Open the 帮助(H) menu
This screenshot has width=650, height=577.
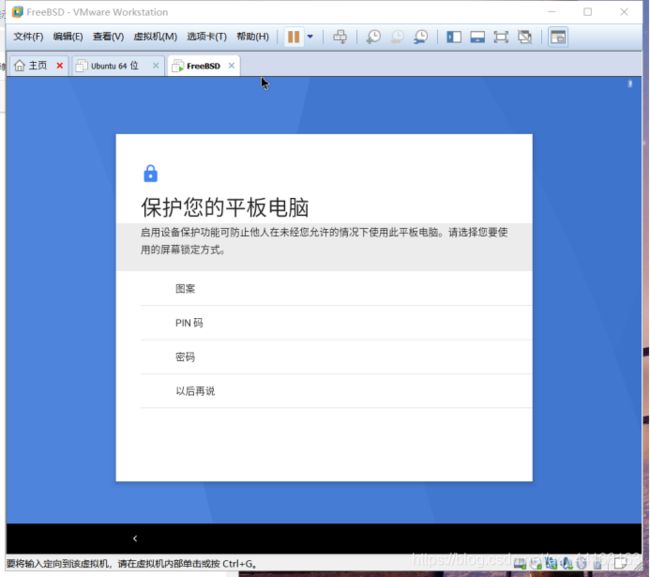[x=252, y=37]
